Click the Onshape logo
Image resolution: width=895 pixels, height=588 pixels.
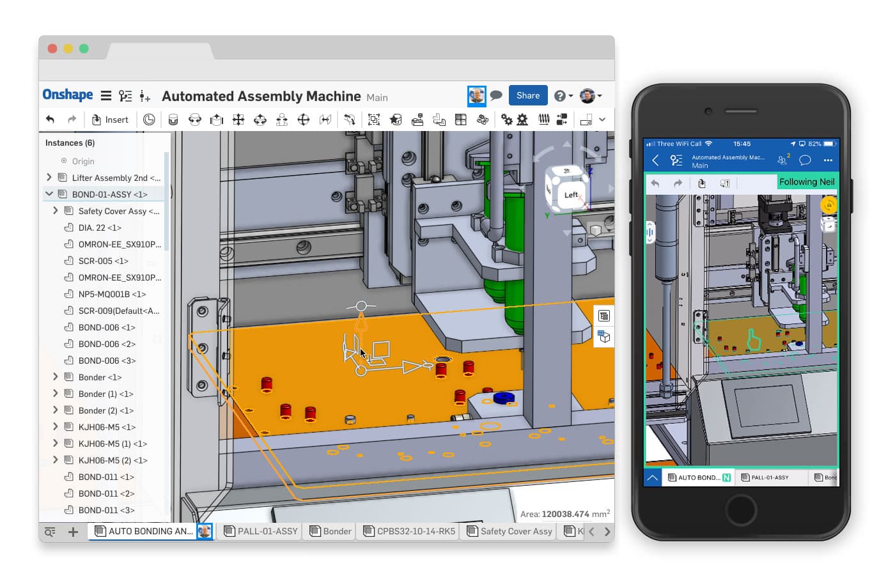(68, 95)
